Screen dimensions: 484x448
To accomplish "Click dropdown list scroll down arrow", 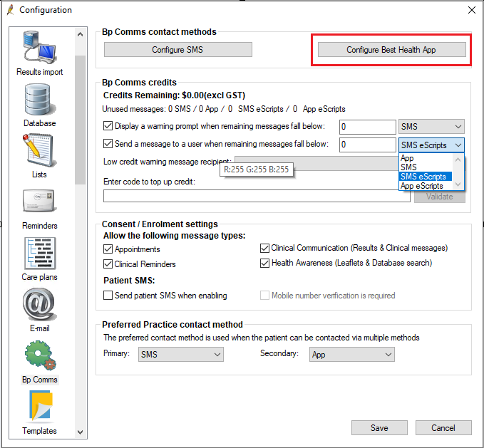I will pos(458,184).
